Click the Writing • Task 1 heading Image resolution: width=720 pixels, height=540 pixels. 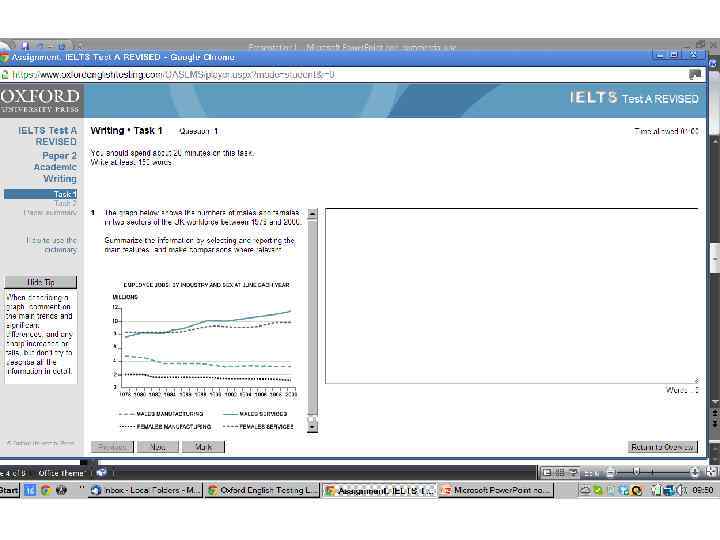tap(127, 131)
